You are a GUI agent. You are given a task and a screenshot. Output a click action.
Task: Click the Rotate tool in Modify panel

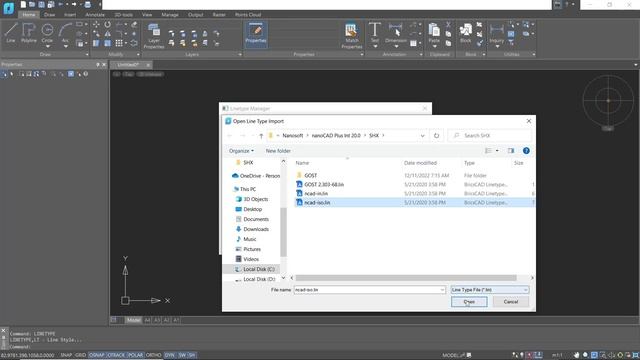[x=107, y=25]
